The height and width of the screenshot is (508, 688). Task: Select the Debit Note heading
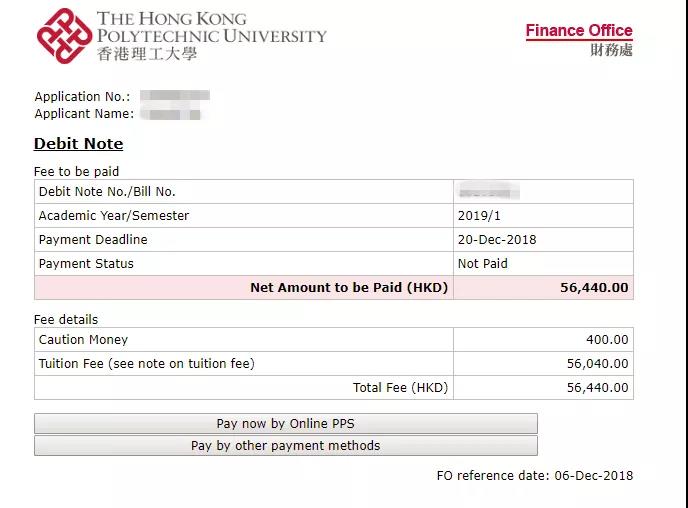point(79,144)
